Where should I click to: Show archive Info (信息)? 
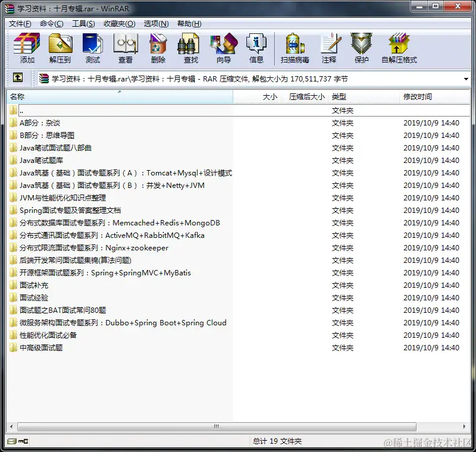[256, 48]
